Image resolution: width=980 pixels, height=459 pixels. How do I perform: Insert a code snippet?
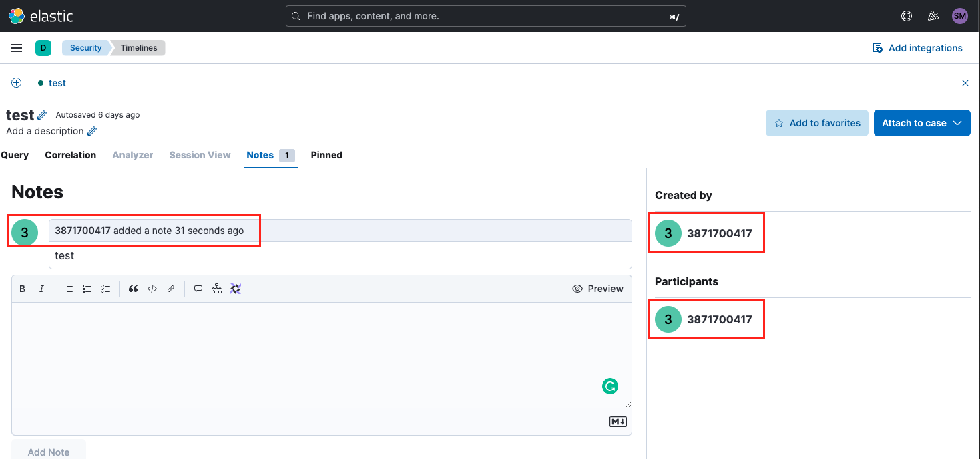152,289
